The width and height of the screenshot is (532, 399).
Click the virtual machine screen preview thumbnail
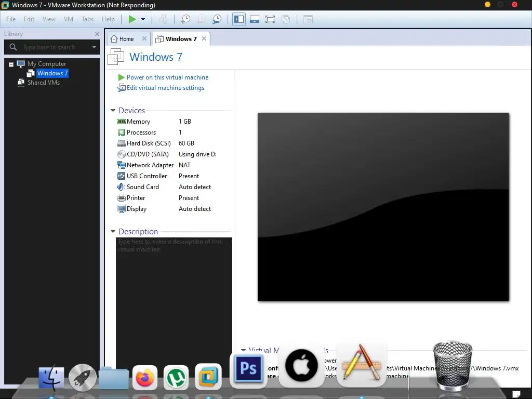coord(383,207)
